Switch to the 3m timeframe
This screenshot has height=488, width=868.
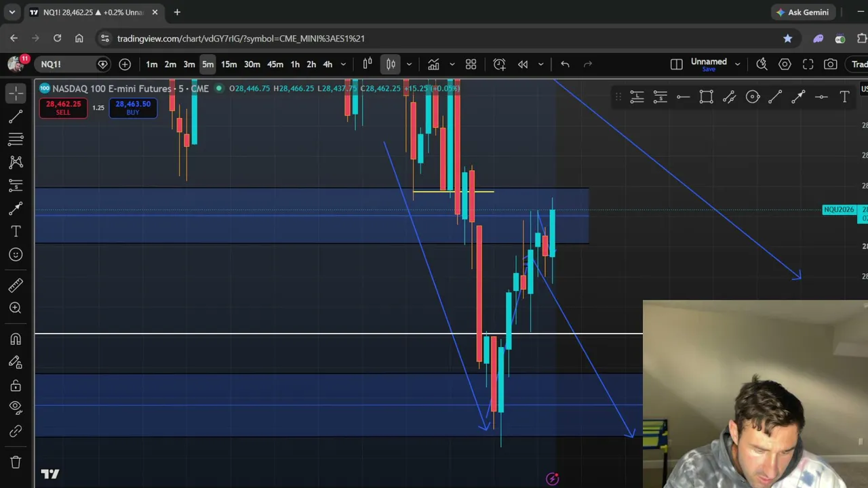[x=189, y=64]
